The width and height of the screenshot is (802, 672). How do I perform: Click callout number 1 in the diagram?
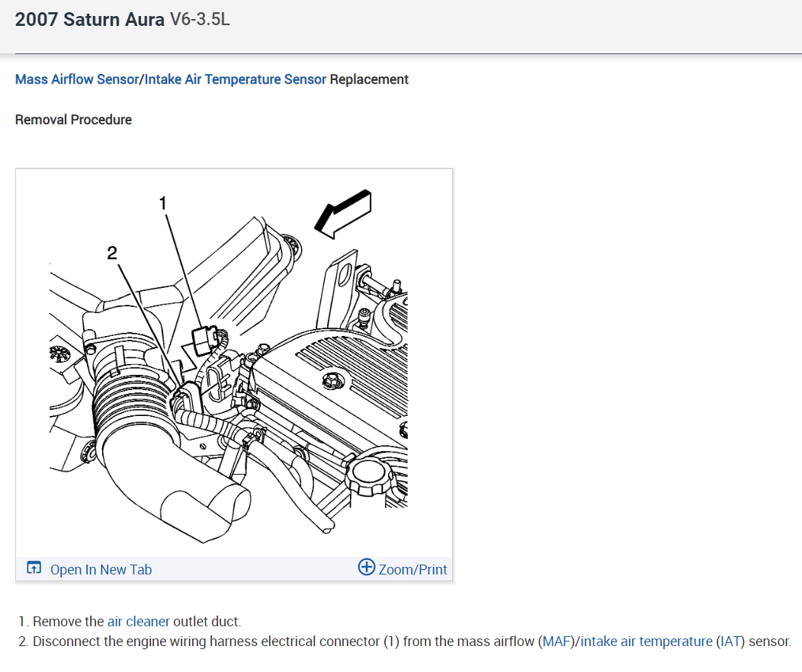point(162,203)
